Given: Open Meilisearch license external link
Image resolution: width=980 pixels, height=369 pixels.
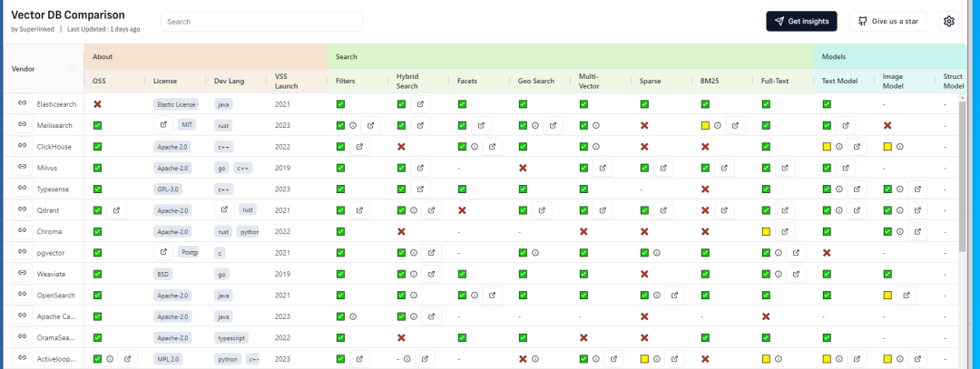Looking at the screenshot, I should click(x=163, y=124).
